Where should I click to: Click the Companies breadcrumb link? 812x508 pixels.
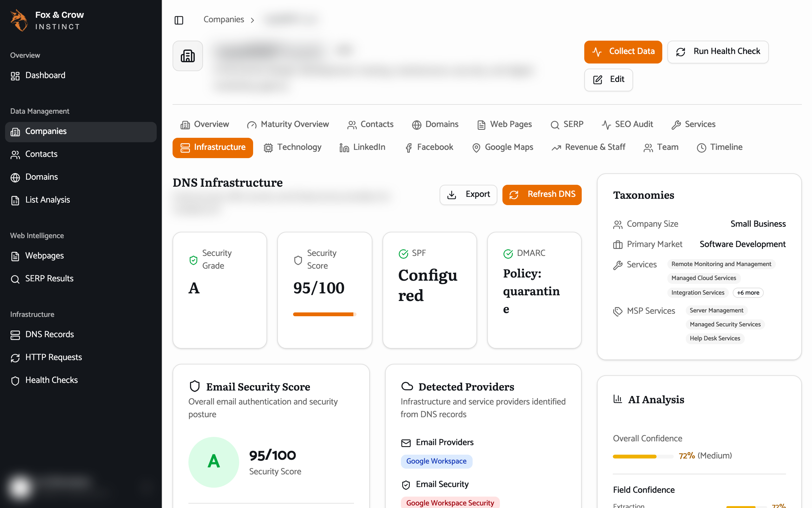pos(224,20)
